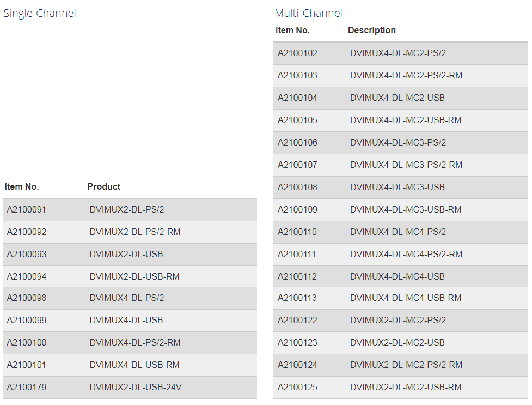532x405 pixels.
Task: Click item number A2100125
Action: [x=297, y=388]
